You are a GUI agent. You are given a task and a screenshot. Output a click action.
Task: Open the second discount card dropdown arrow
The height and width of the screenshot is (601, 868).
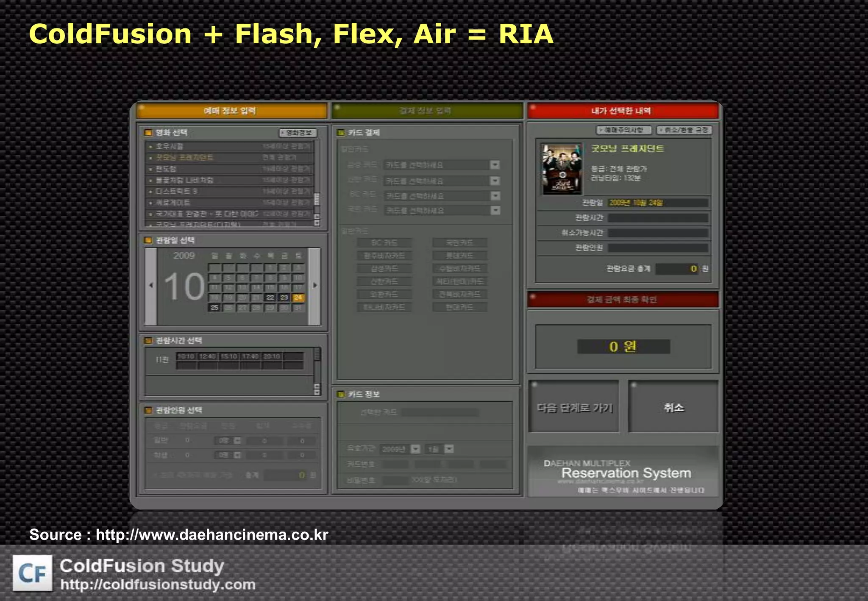click(495, 181)
